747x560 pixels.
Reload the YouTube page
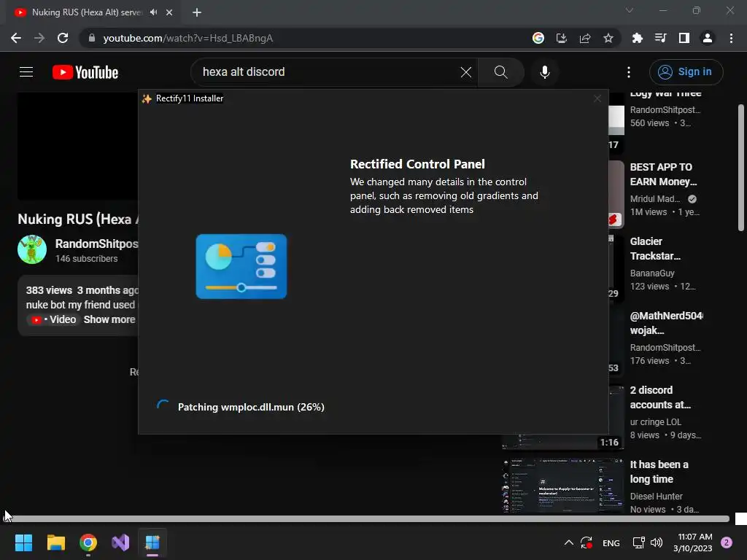click(63, 38)
